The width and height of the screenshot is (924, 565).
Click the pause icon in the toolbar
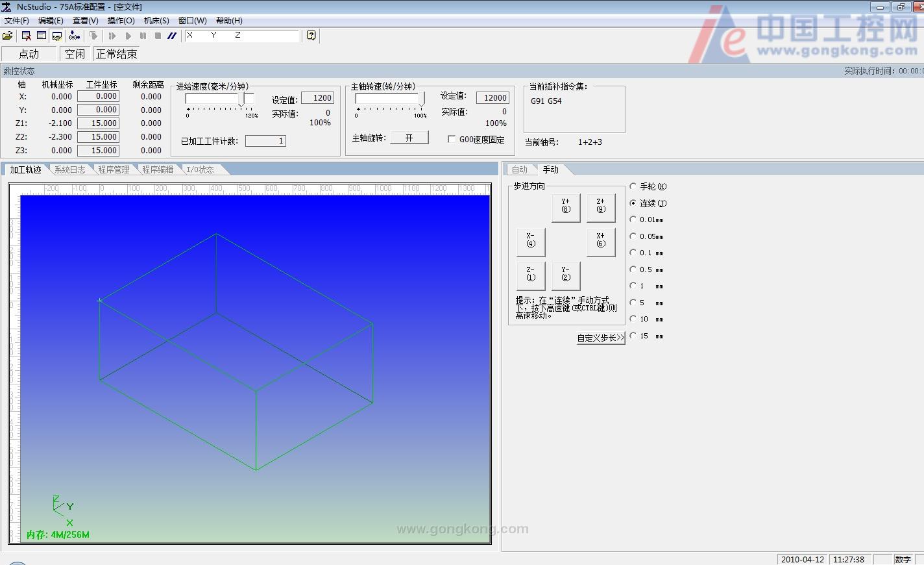(x=143, y=36)
